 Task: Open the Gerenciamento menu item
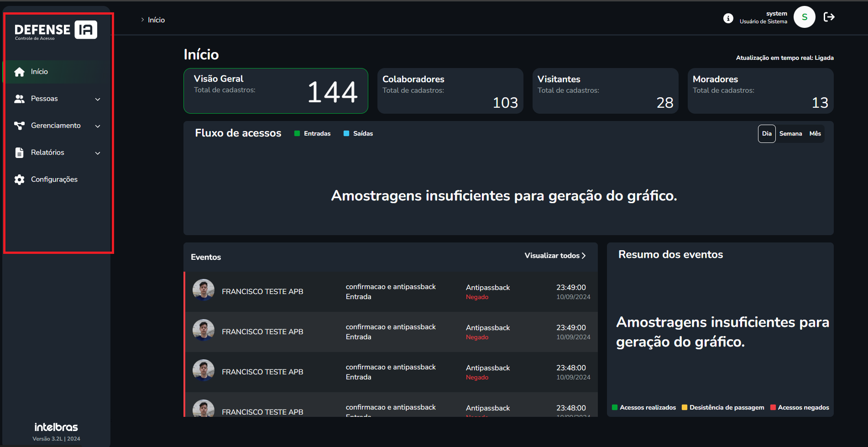[57, 126]
